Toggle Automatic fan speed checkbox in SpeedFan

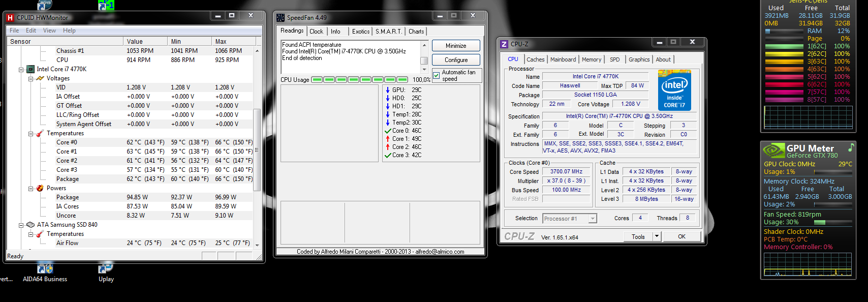pos(436,75)
